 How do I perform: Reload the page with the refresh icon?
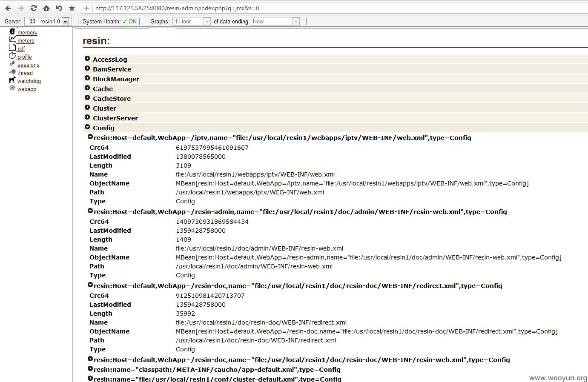coord(34,8)
